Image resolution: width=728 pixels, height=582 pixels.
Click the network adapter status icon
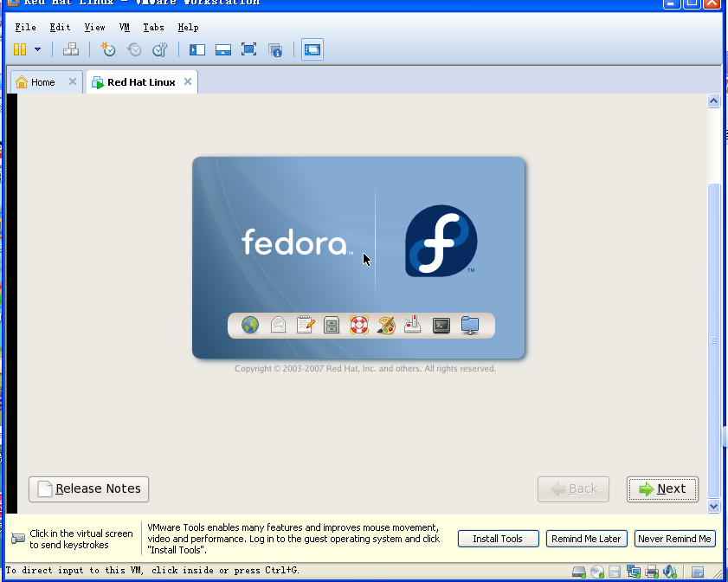[633, 572]
